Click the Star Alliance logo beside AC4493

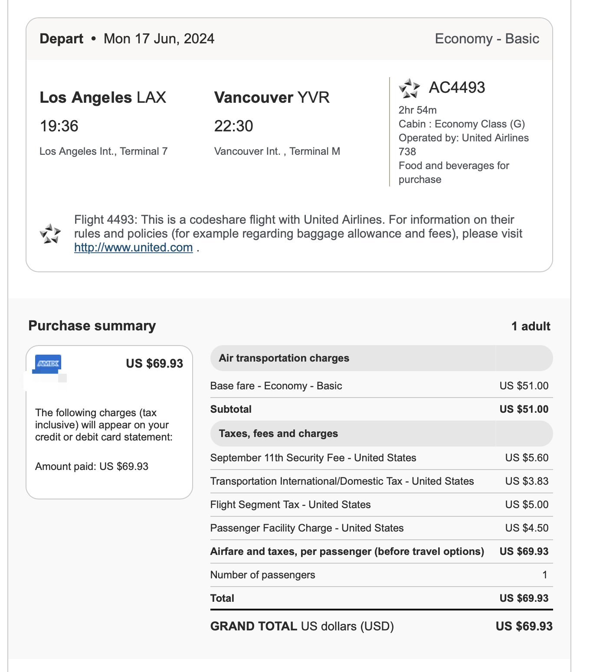pos(409,88)
